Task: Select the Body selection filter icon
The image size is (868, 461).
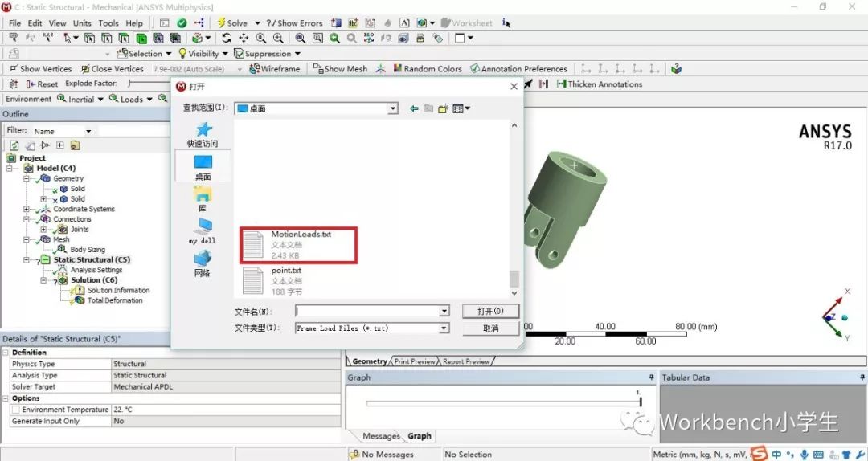Action: [x=141, y=38]
